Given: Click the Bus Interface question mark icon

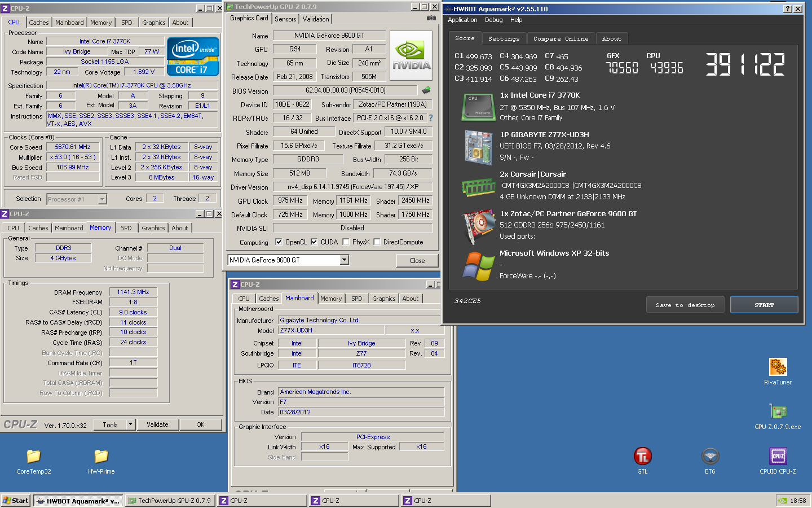Looking at the screenshot, I should coord(431,118).
